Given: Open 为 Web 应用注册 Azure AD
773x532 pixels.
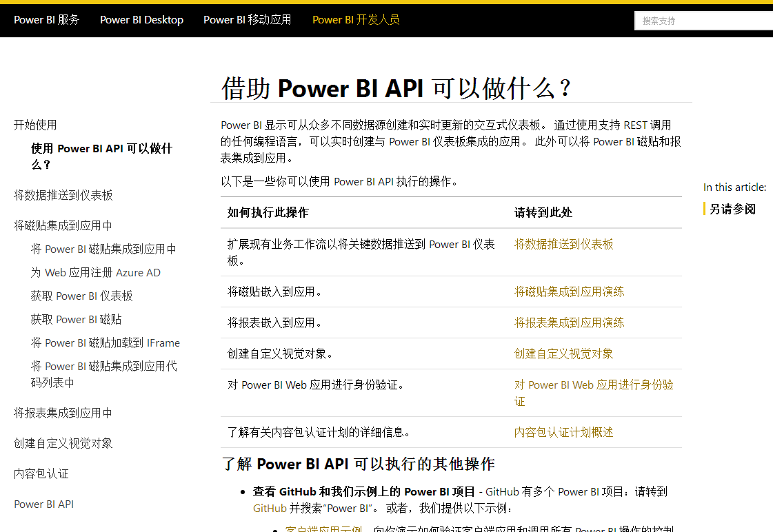Looking at the screenshot, I should tap(96, 272).
